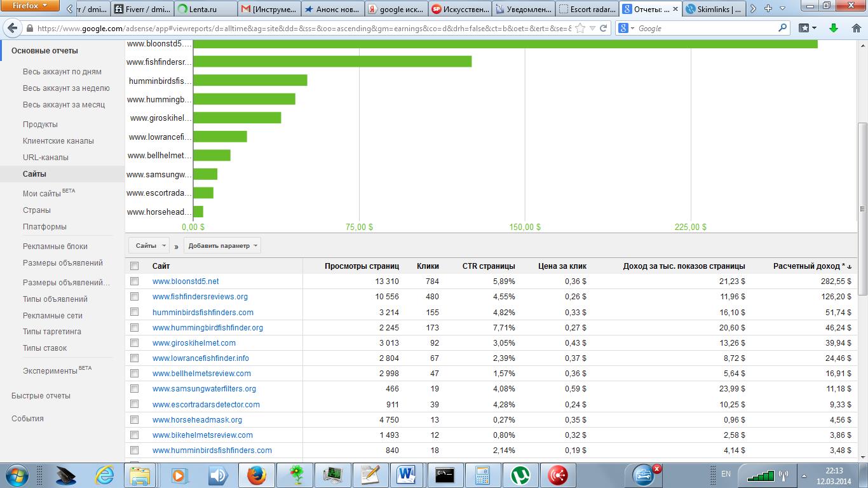868x488 pixels.
Task: Reload the page with the refresh icon
Action: (x=604, y=28)
